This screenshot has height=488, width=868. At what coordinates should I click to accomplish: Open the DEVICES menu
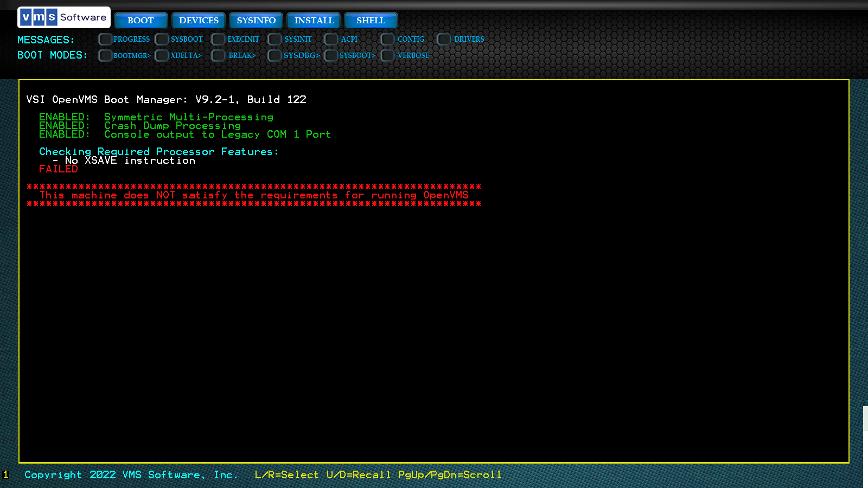[x=199, y=21]
